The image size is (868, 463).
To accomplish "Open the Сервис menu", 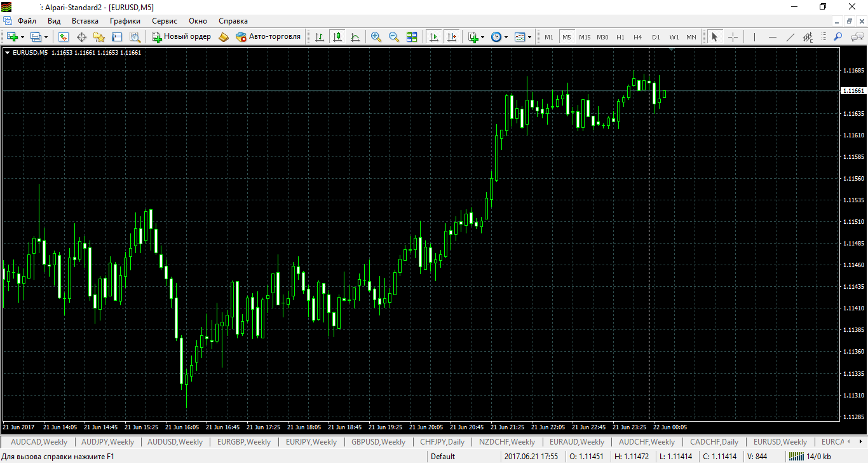I will (165, 21).
